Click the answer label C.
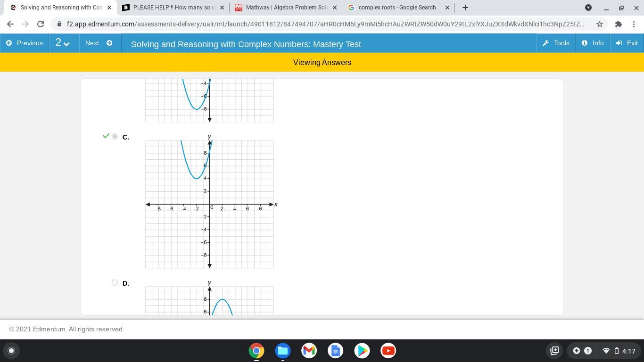Viewport: 644px width, 362px height. tap(125, 137)
